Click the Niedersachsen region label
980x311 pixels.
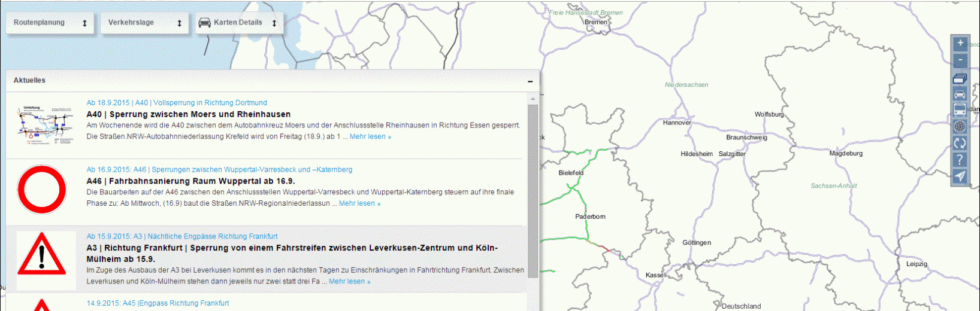(x=686, y=85)
